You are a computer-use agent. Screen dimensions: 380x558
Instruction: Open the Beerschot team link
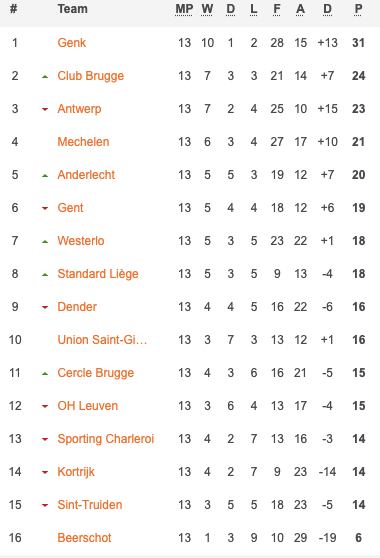click(x=84, y=538)
